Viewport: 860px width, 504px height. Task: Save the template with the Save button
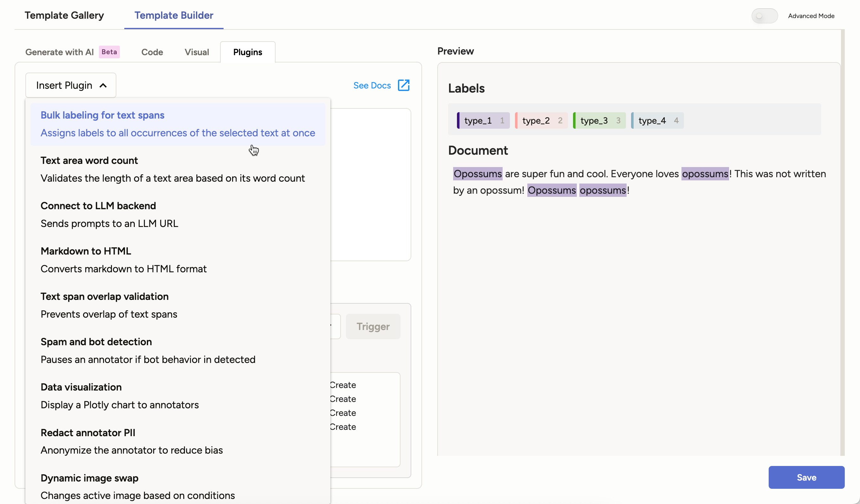(806, 477)
